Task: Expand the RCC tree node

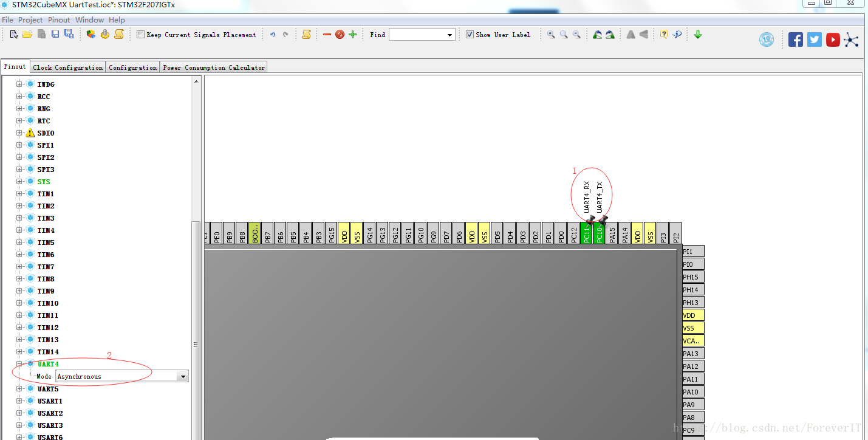Action: 19,97
